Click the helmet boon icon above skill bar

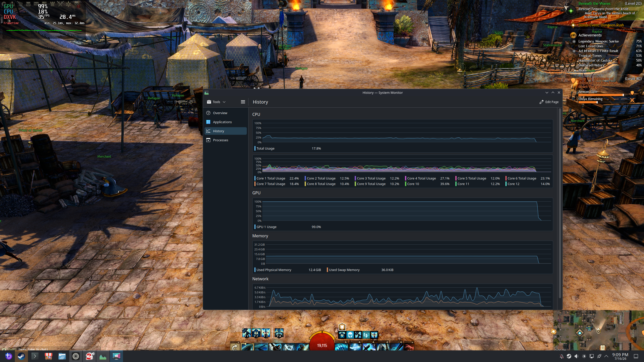point(350,335)
